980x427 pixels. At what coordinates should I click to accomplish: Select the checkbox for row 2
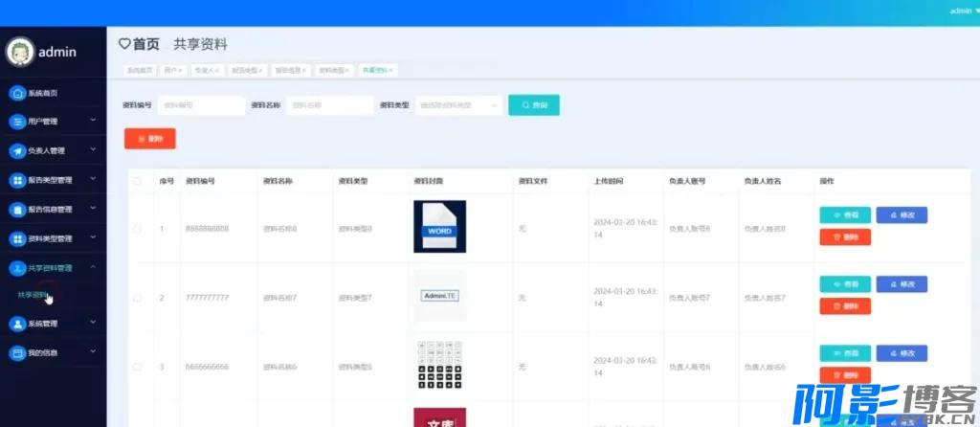pyautogui.click(x=137, y=298)
